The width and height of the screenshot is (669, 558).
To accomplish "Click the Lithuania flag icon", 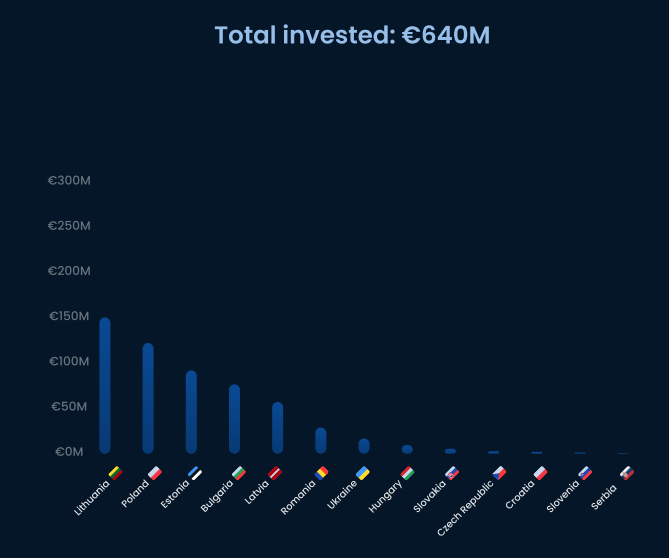I will (x=115, y=472).
